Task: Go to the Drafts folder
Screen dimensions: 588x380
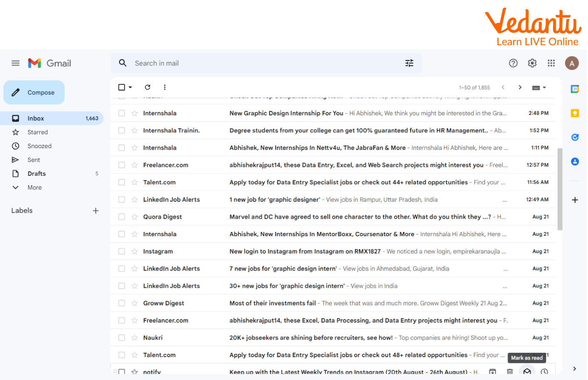Action: click(37, 174)
